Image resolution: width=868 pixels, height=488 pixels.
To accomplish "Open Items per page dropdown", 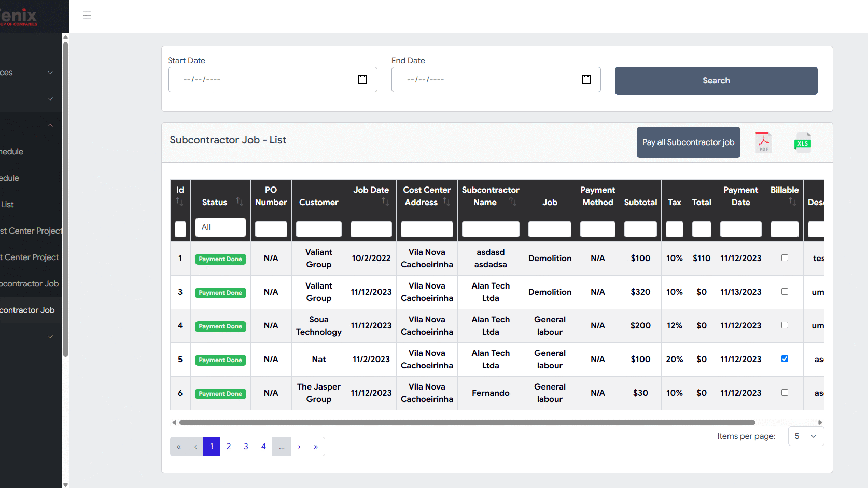I will click(806, 436).
